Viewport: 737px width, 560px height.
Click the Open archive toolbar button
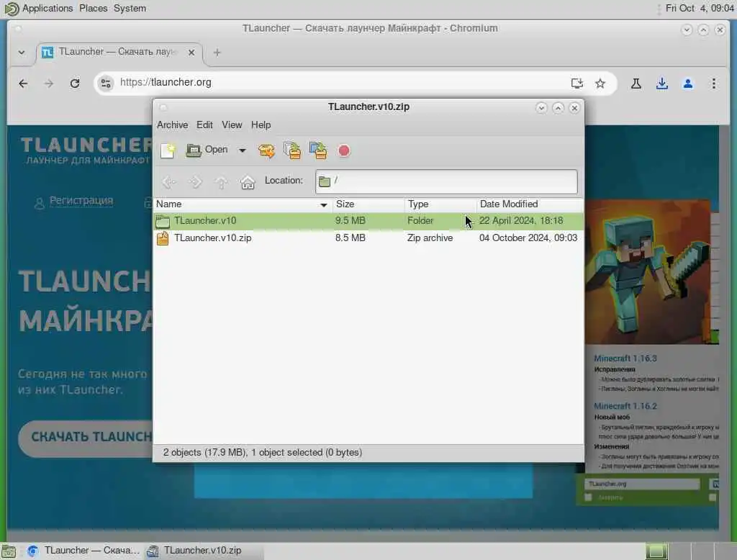coord(207,150)
